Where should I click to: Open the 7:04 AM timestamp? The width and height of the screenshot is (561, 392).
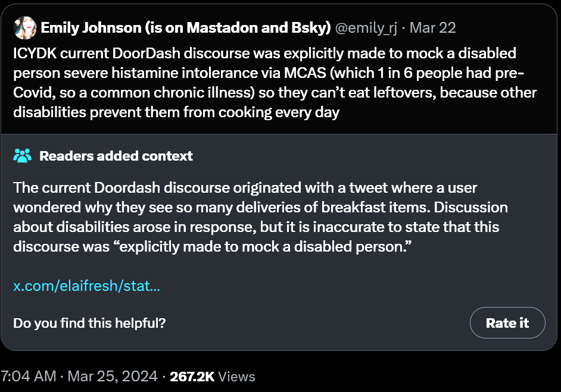[x=28, y=377]
